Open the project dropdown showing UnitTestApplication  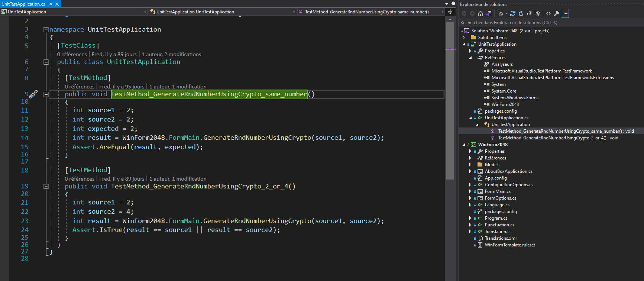[x=74, y=12]
